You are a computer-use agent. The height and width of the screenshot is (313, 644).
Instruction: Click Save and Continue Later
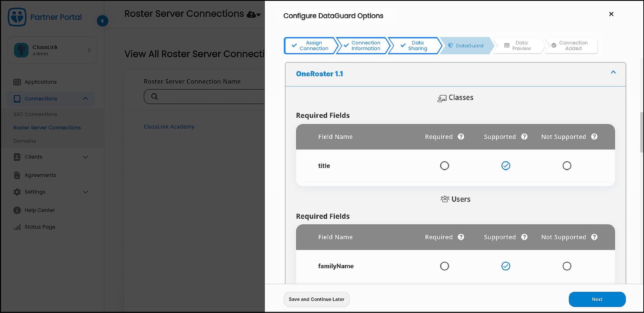tap(316, 299)
